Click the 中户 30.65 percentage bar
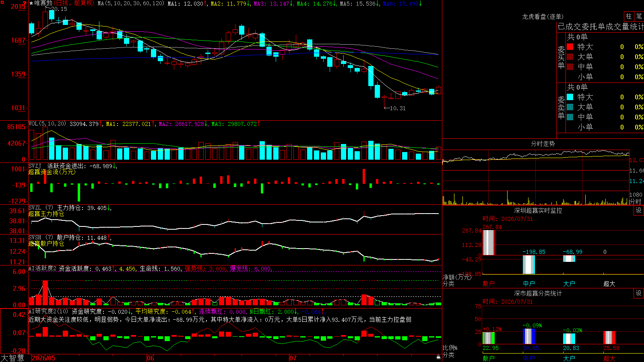 tap(529, 336)
